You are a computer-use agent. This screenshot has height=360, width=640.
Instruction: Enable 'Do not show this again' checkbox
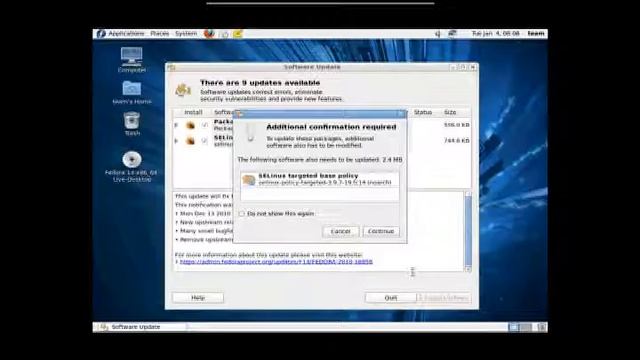tap(242, 214)
